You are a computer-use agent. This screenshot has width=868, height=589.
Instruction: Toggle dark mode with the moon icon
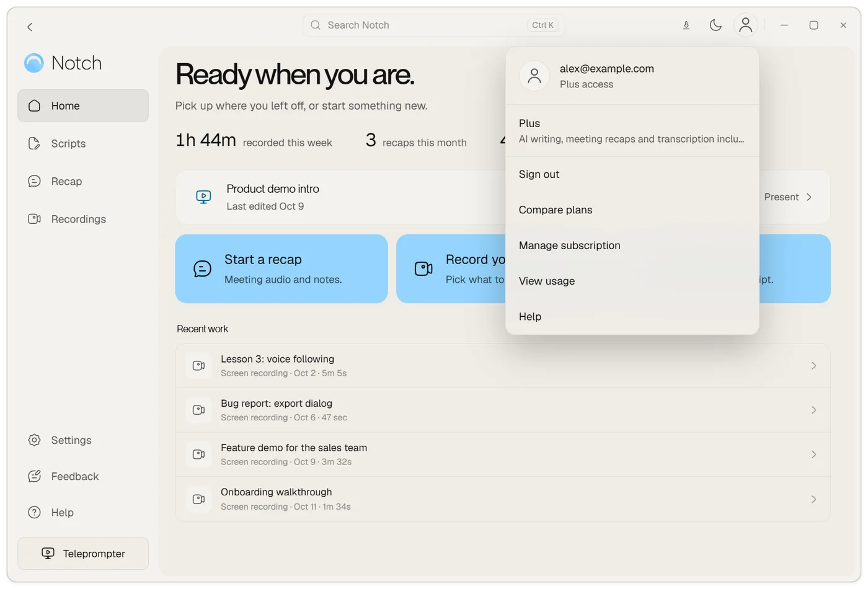coord(715,25)
